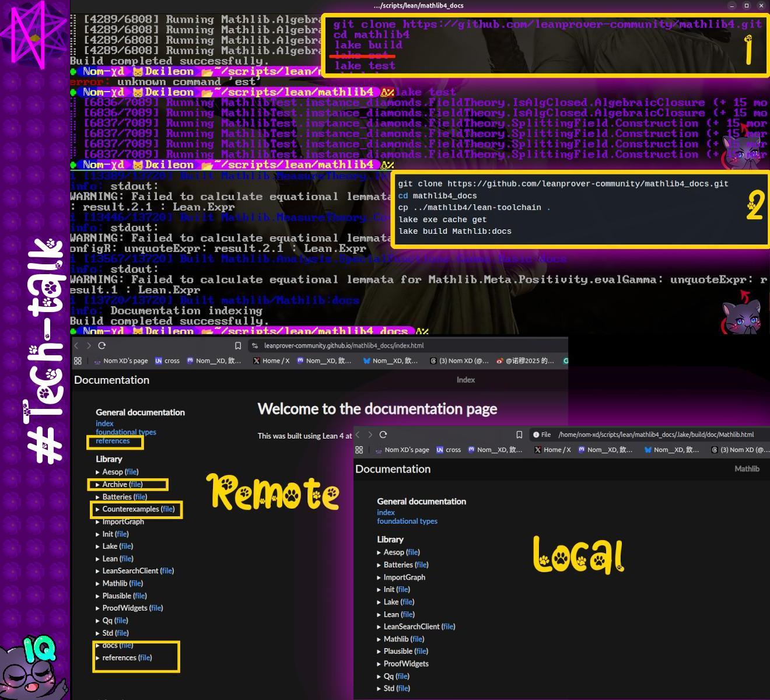This screenshot has height=700, width=770.
Task: Open 'Nom XD's page' bookmark in local browser
Action: pyautogui.click(x=402, y=450)
